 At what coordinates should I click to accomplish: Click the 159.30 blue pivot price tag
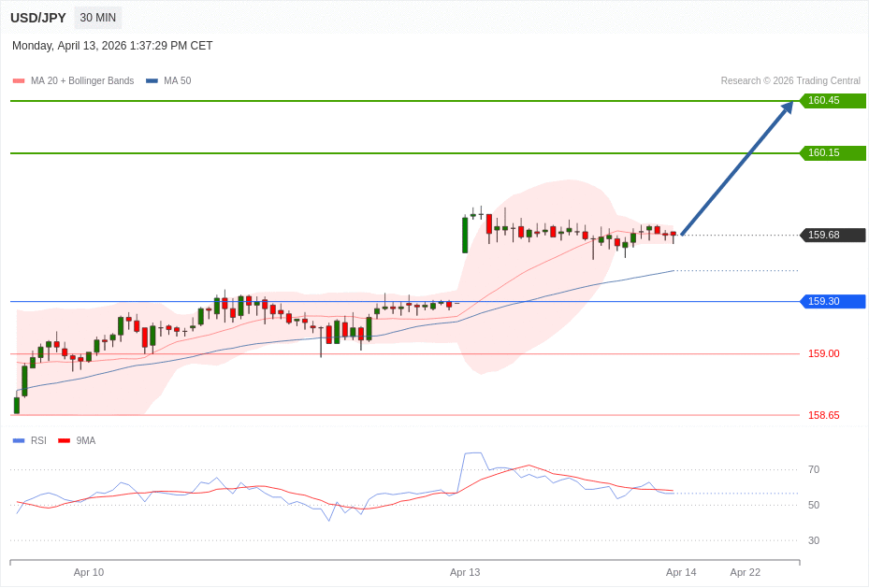coord(833,302)
